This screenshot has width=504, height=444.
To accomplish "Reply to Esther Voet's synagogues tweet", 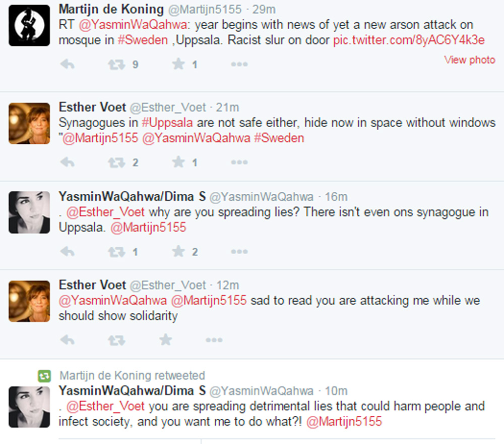I will click(68, 162).
